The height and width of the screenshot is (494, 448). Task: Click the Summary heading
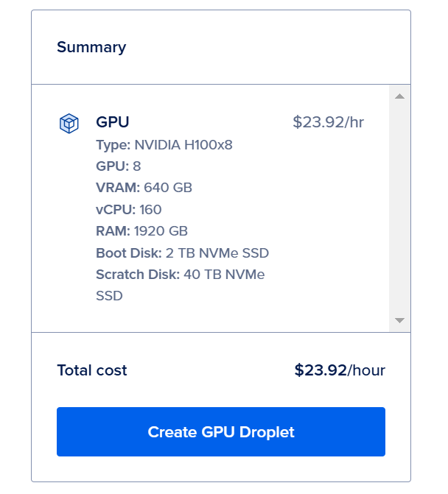pyautogui.click(x=91, y=47)
